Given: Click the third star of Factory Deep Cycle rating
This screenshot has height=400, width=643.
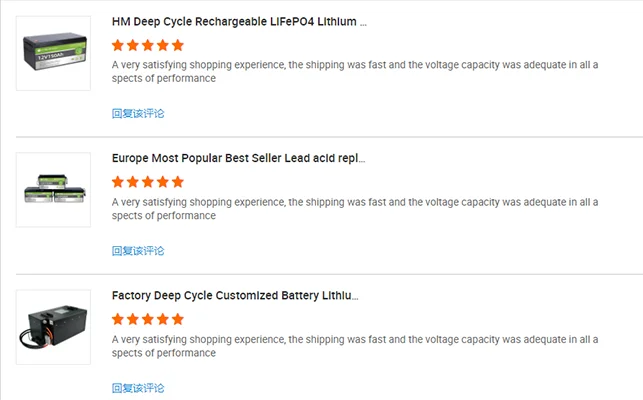Looking at the screenshot, I should [x=148, y=319].
